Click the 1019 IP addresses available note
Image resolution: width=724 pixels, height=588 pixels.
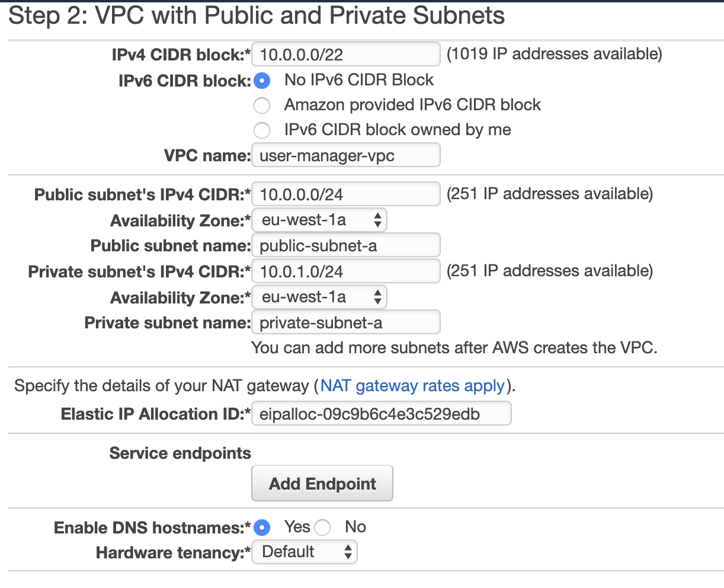(554, 54)
